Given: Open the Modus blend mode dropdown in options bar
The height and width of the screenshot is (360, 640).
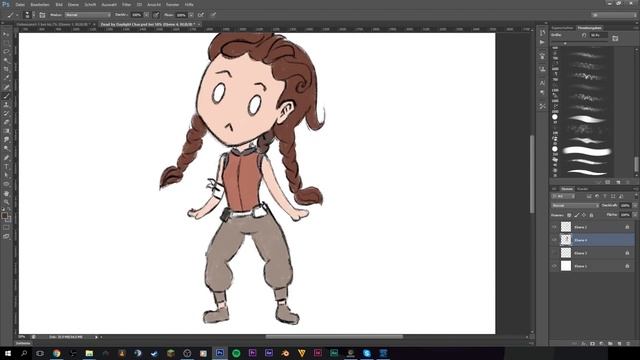Looking at the screenshot, I should (x=88, y=15).
